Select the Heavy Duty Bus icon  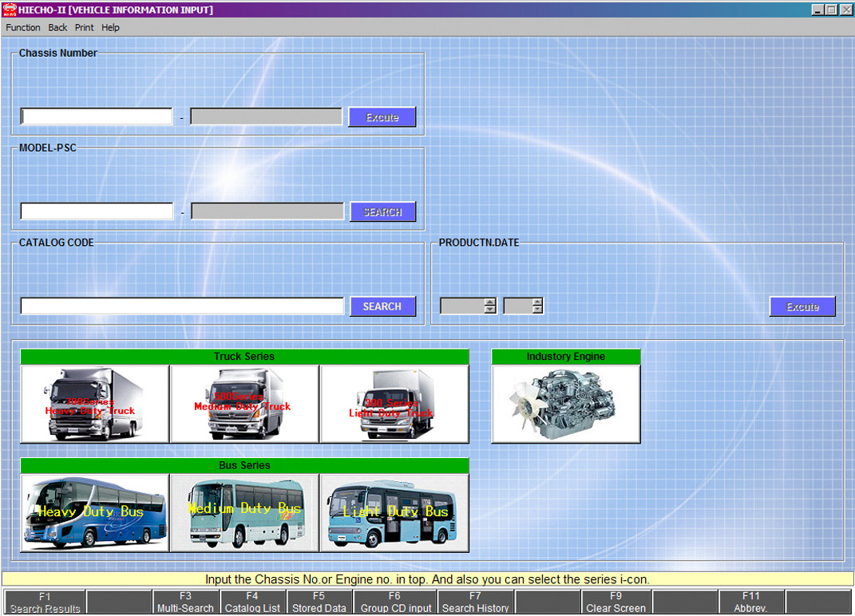[94, 512]
